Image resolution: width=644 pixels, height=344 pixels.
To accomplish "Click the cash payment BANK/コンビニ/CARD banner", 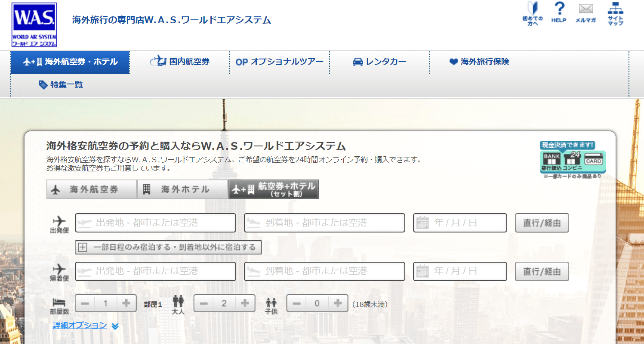I will (572, 160).
